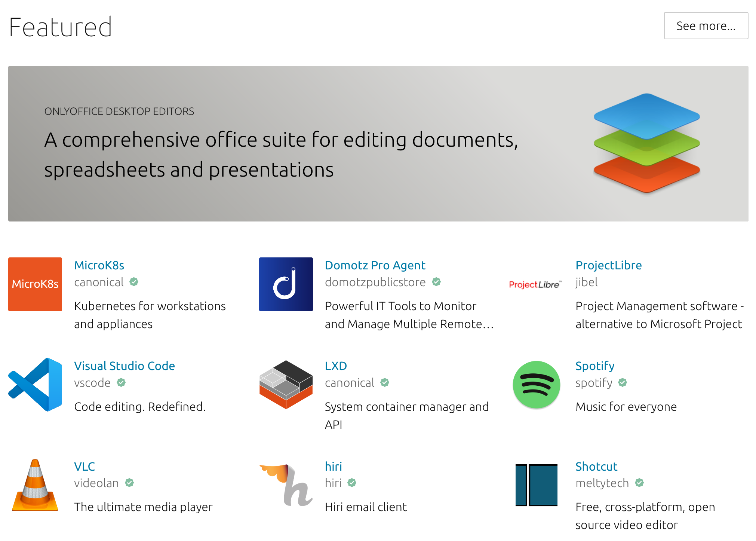756x541 pixels.
Task: Click the ONLYOFFICE stacked layers logo
Action: pos(646,143)
